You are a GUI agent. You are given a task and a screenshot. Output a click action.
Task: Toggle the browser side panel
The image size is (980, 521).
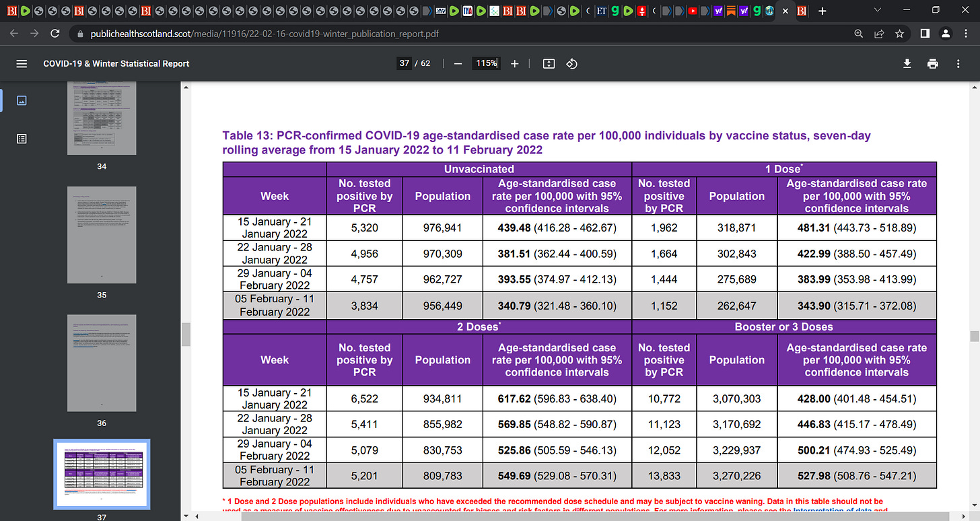(x=925, y=33)
